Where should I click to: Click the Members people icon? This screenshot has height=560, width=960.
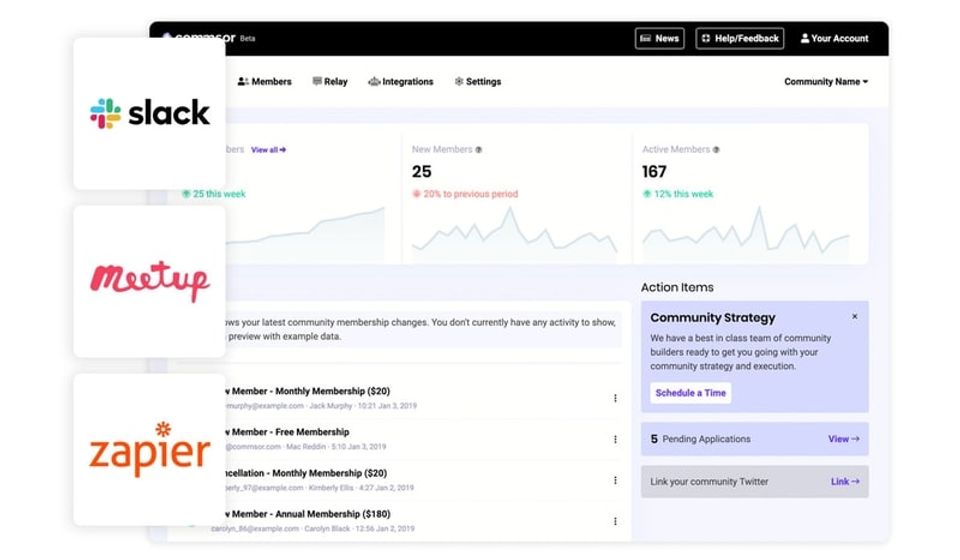point(243,81)
